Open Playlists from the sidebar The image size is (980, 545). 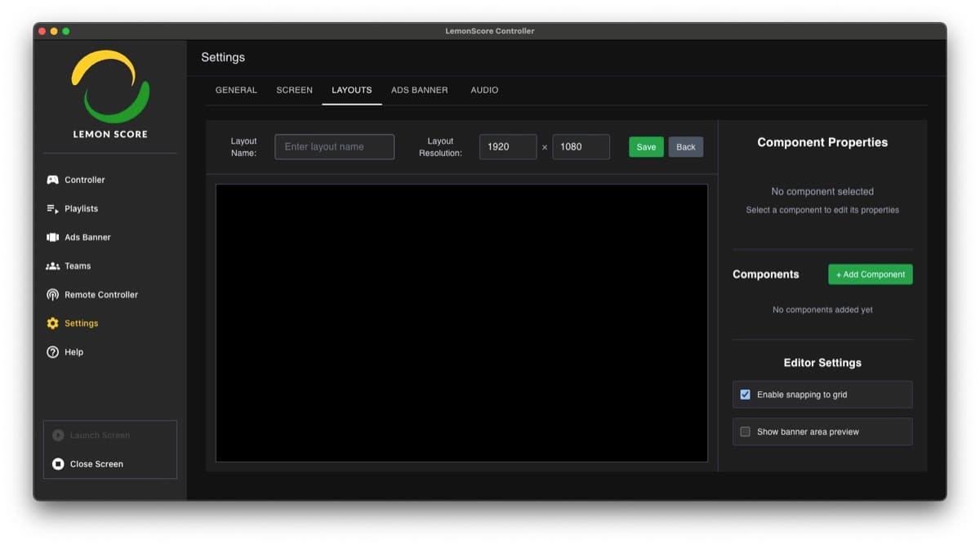click(51, 208)
